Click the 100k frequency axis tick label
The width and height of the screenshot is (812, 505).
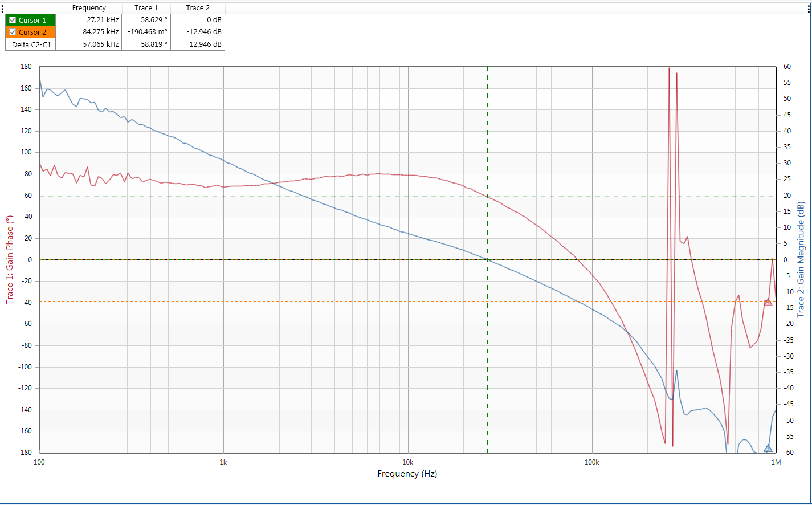591,462
